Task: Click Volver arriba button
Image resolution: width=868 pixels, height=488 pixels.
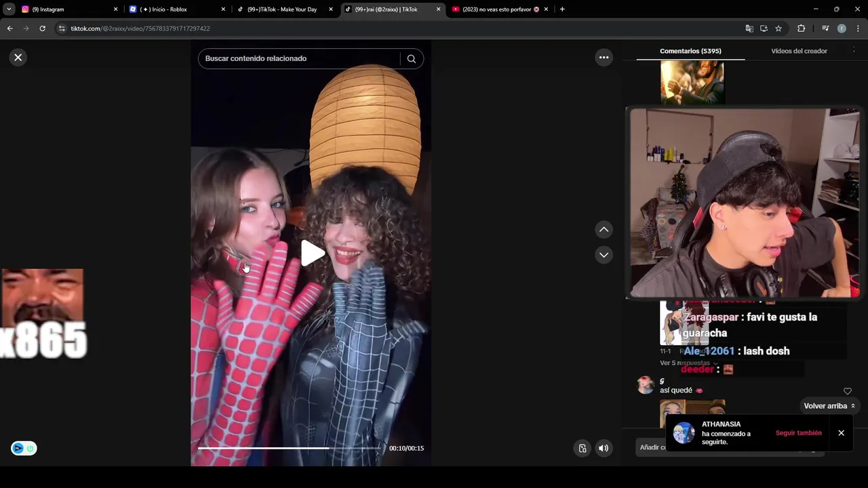Action: (829, 406)
